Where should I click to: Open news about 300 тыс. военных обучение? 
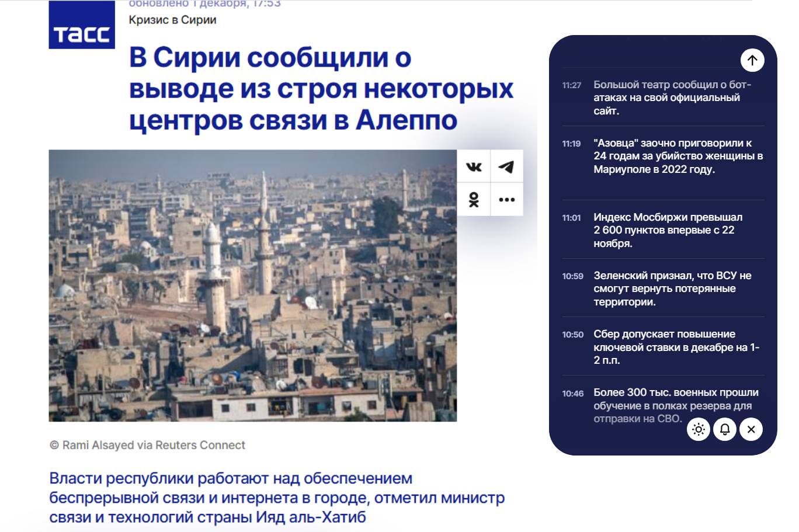(676, 405)
